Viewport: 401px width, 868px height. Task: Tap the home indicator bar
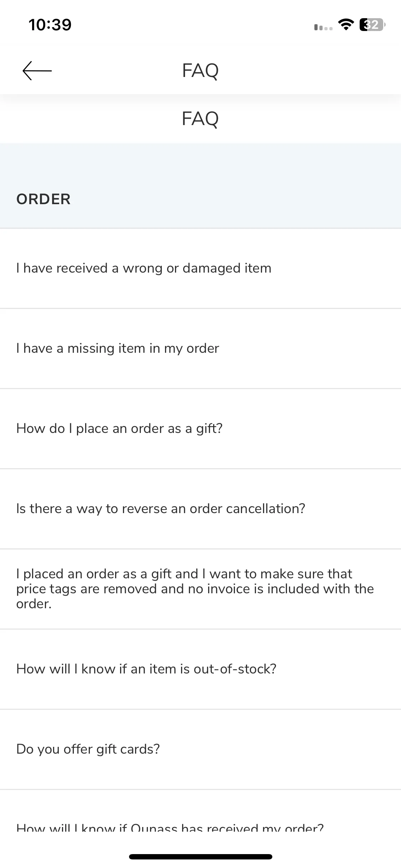[201, 857]
